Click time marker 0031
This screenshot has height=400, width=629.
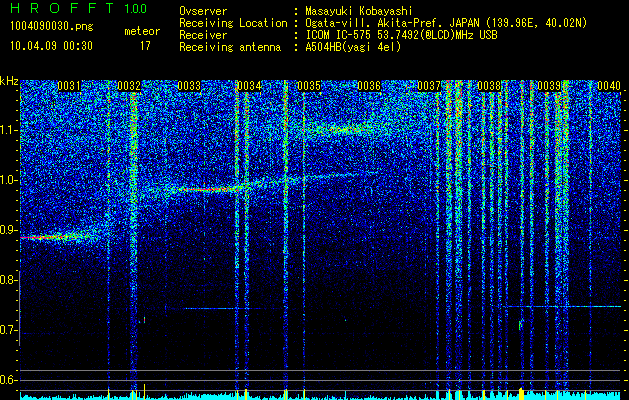[x=69, y=86]
